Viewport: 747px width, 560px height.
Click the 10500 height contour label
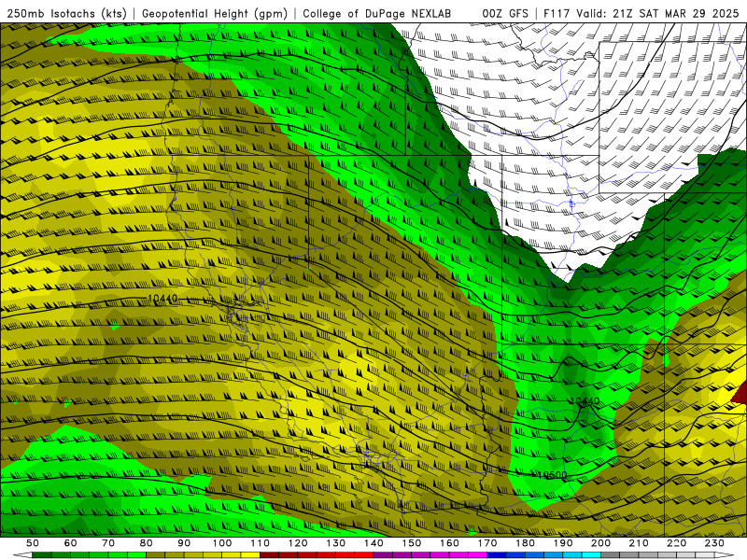(x=552, y=475)
